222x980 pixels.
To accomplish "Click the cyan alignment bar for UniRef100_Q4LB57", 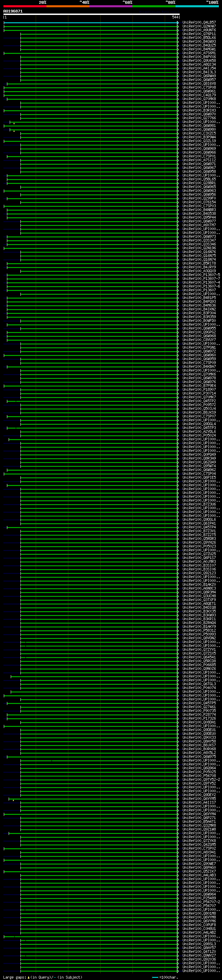I will (x=91, y=23).
